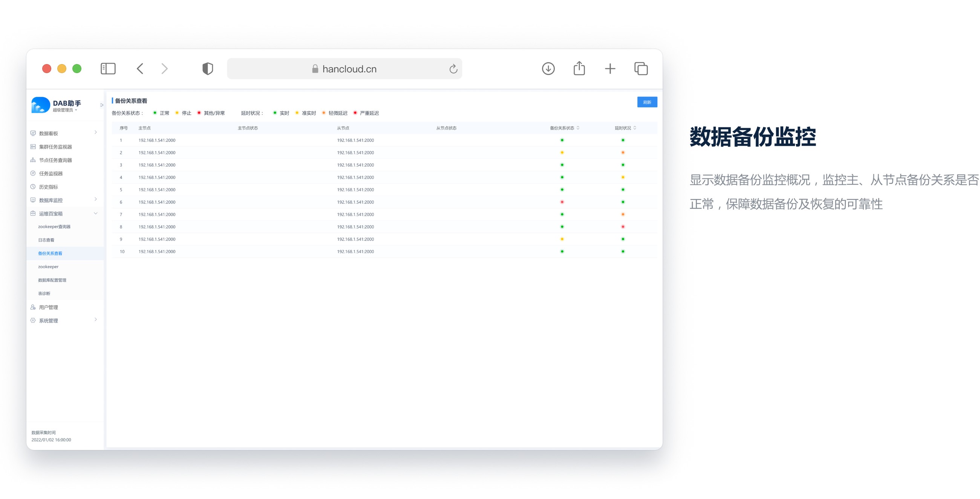Select zookeeper查询器 menu item
Image resolution: width=980 pixels, height=499 pixels.
(54, 227)
